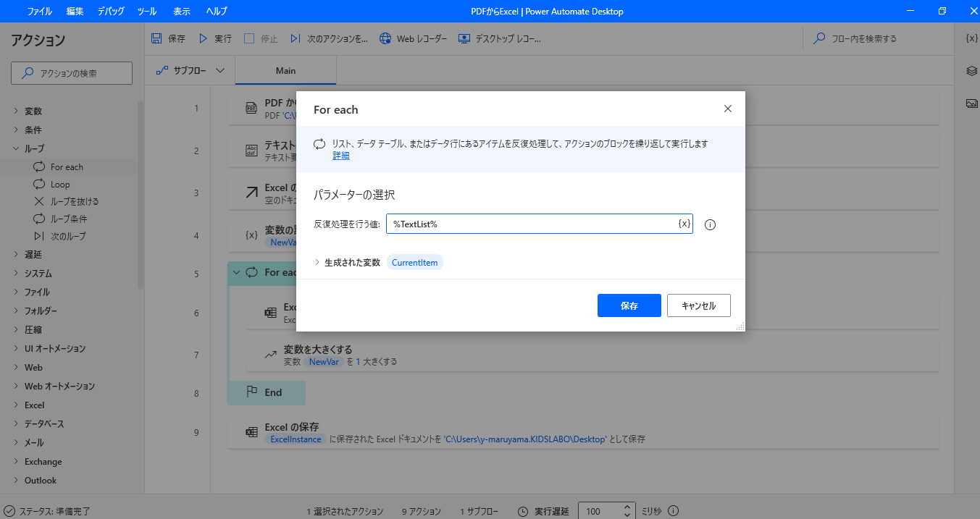Select For each action in actions tree
Screen dimensions: 980x519
coord(68,166)
